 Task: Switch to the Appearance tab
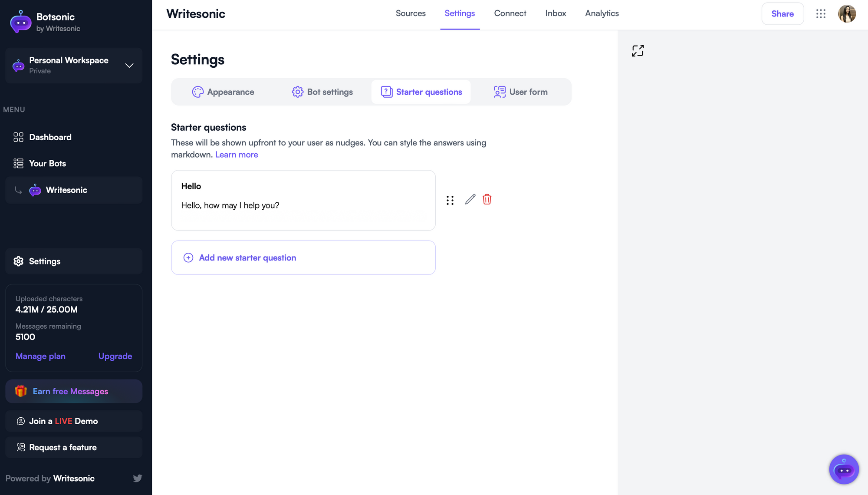[x=223, y=92]
